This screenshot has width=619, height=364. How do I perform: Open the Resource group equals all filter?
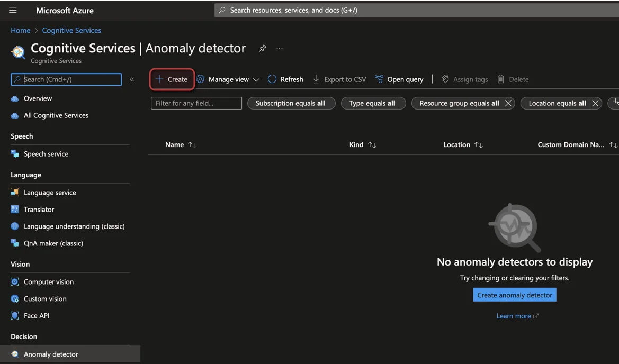(459, 103)
